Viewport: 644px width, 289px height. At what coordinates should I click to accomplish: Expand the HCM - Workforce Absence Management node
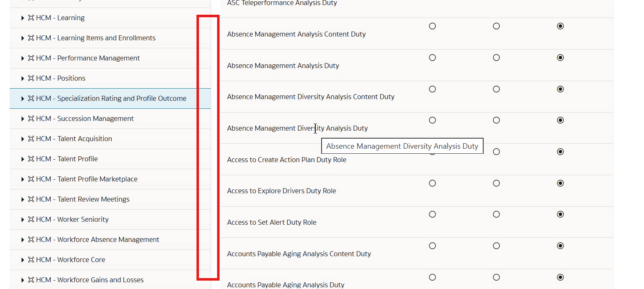23,239
